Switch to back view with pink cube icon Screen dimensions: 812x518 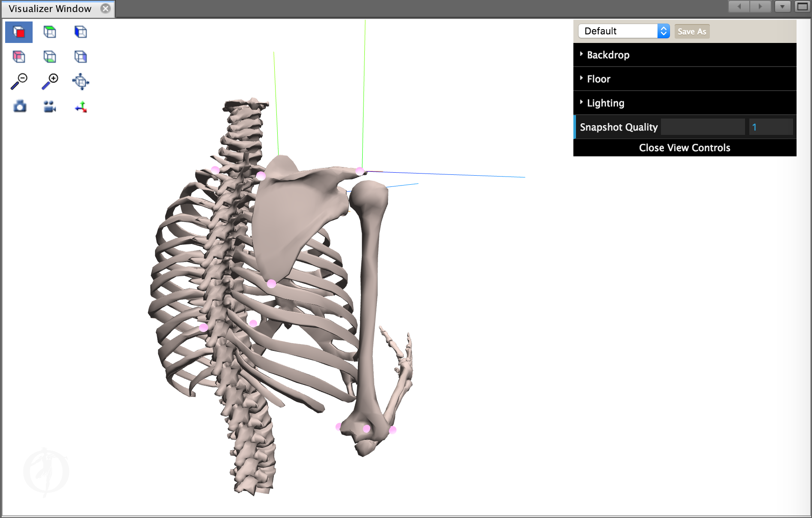[x=19, y=56]
